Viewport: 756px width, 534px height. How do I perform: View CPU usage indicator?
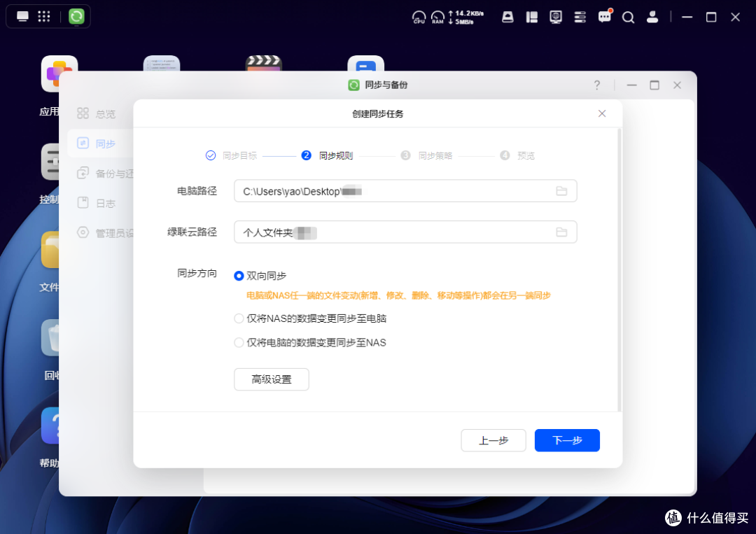click(419, 17)
